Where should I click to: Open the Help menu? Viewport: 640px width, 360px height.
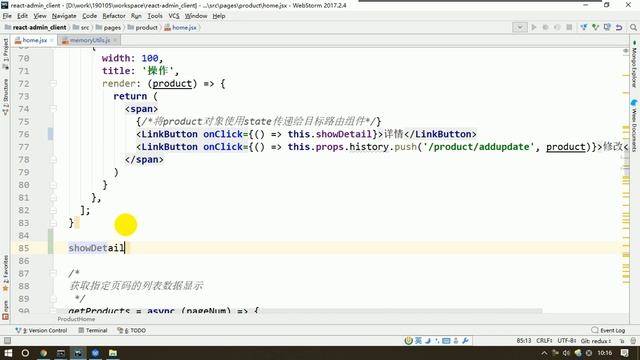click(x=219, y=16)
